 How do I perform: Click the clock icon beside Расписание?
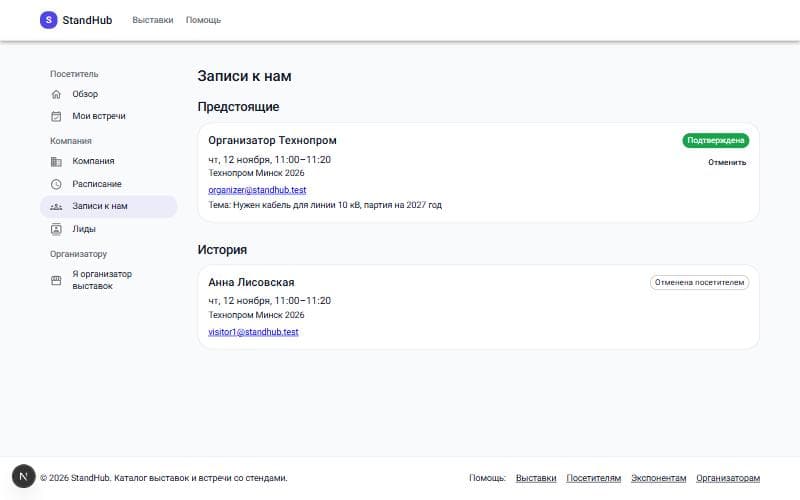pyautogui.click(x=56, y=184)
